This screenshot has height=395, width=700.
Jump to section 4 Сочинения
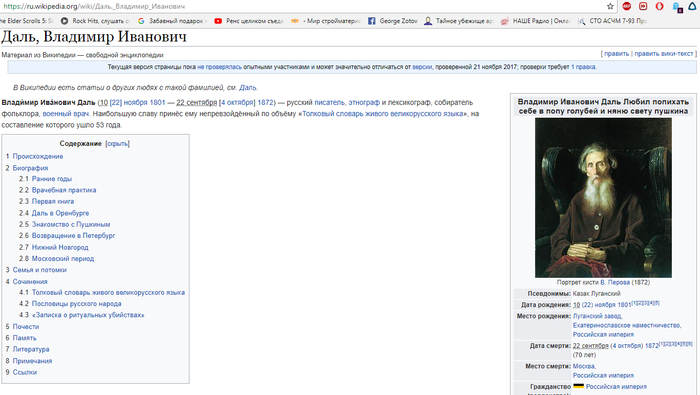(x=29, y=281)
